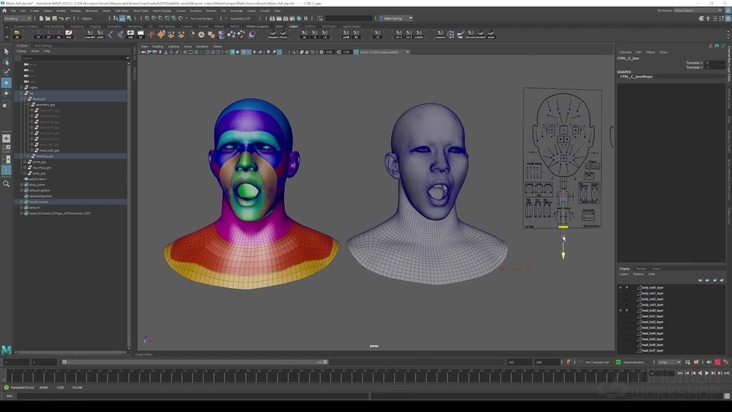Click the Maya home icon in the menu bar
Screen dimensions: 732x412
[4, 11]
